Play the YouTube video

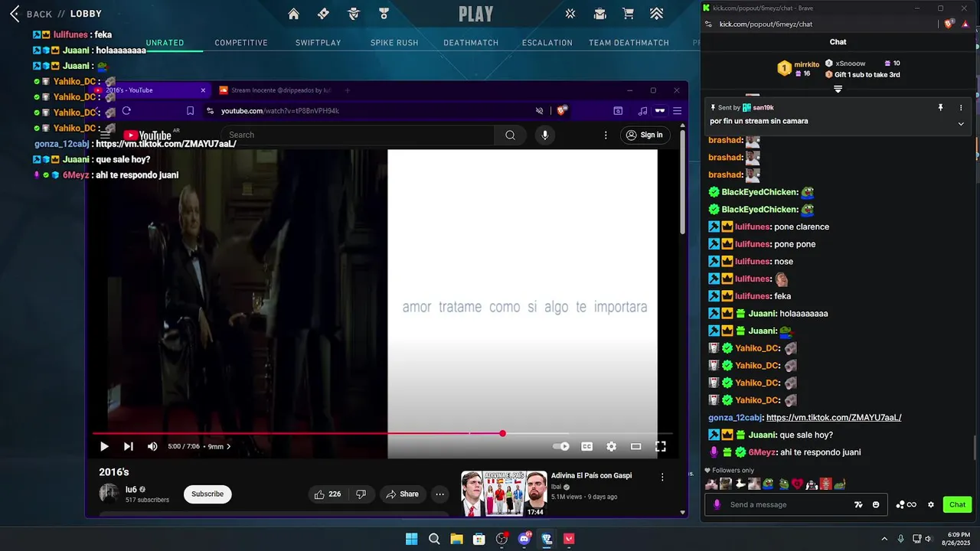click(x=104, y=446)
